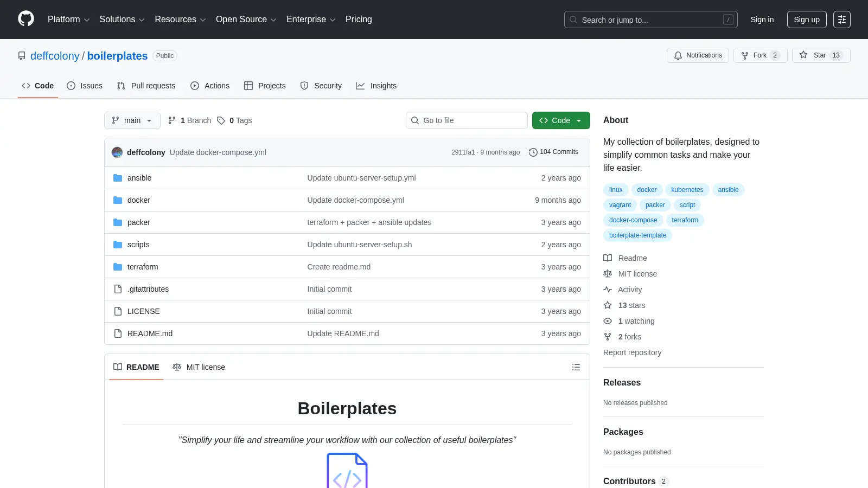Open the latest commit message 'Update docker-compose.yml' in header bar
868x488 pixels.
click(x=218, y=152)
